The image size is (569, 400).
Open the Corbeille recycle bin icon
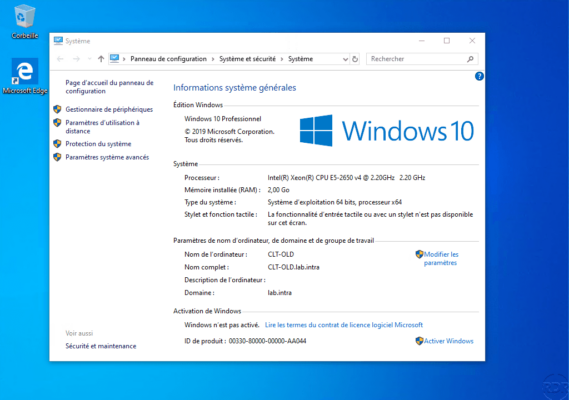click(x=25, y=21)
